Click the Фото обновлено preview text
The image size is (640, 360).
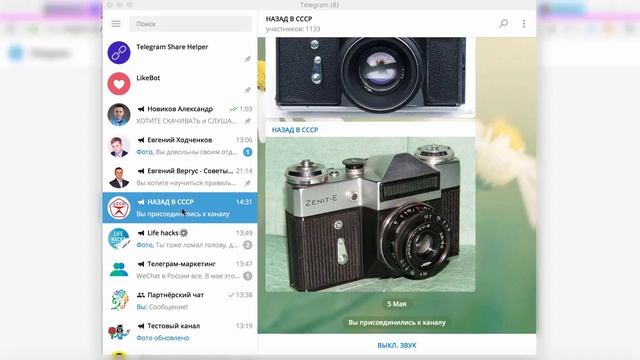tap(162, 338)
